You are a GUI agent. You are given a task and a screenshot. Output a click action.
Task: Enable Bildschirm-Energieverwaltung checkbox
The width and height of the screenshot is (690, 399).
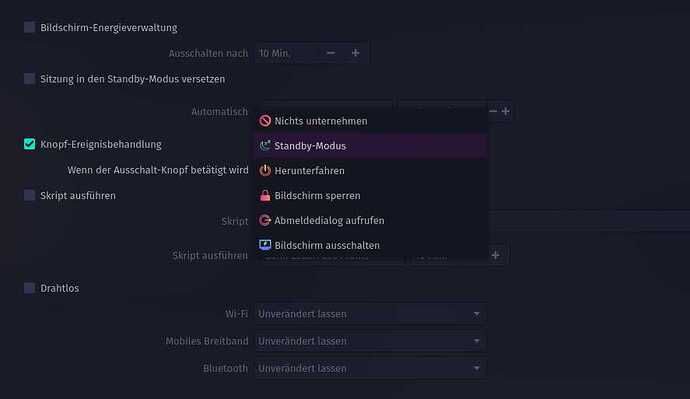click(x=29, y=27)
